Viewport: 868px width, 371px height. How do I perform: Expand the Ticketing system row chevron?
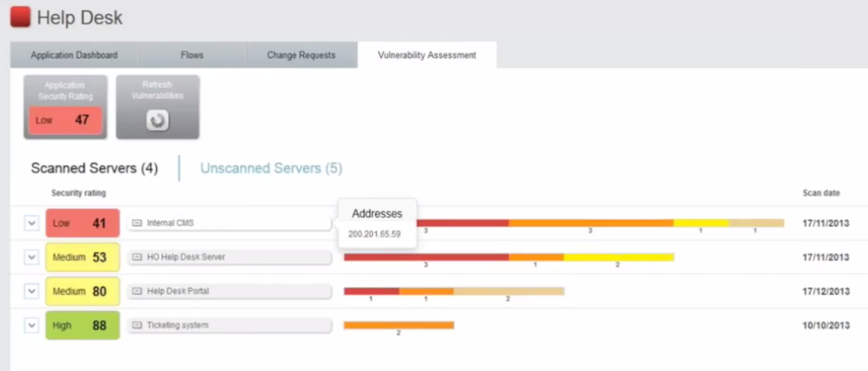[x=31, y=326]
